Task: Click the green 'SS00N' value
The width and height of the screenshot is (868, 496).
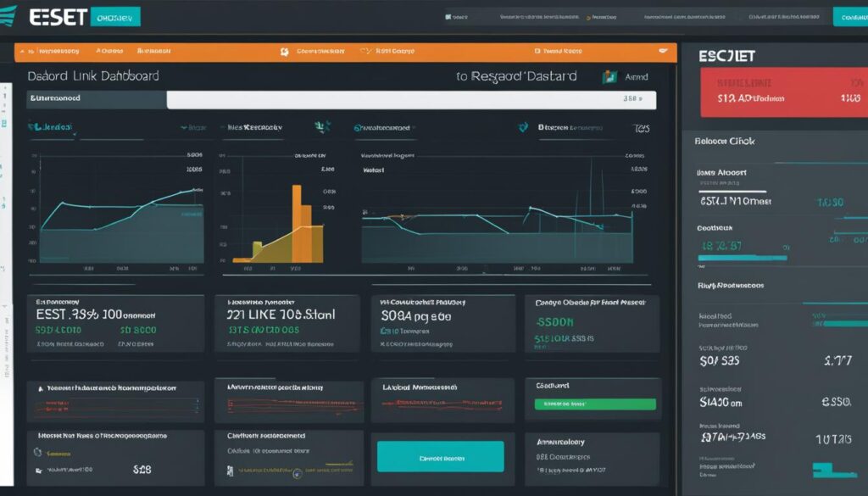Action: click(554, 322)
